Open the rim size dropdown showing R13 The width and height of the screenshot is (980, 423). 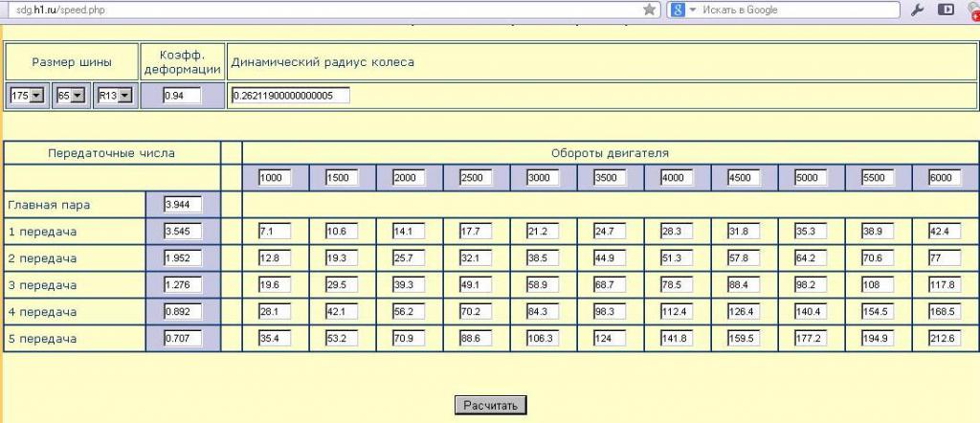[113, 96]
